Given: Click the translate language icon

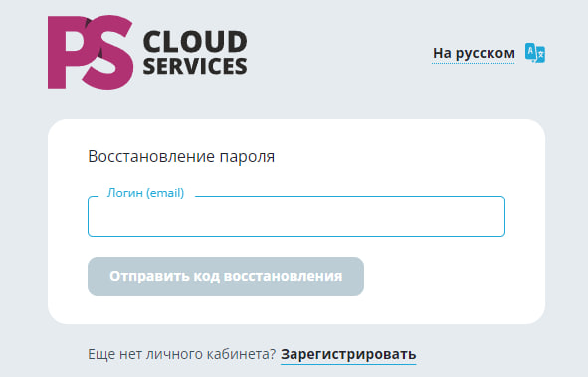Looking at the screenshot, I should click(x=534, y=53).
